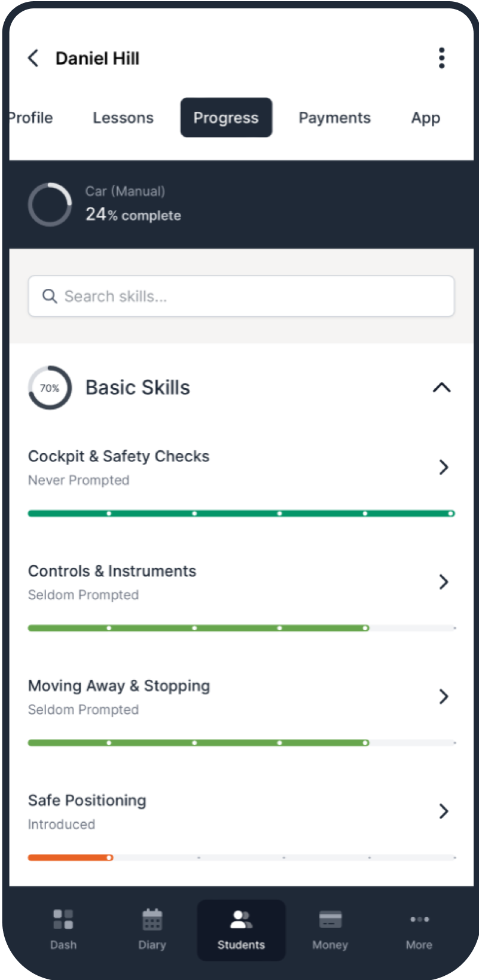This screenshot has width=479, height=980.
Task: Tap the back arrow beside Daniel Hill
Action: pyautogui.click(x=33, y=58)
